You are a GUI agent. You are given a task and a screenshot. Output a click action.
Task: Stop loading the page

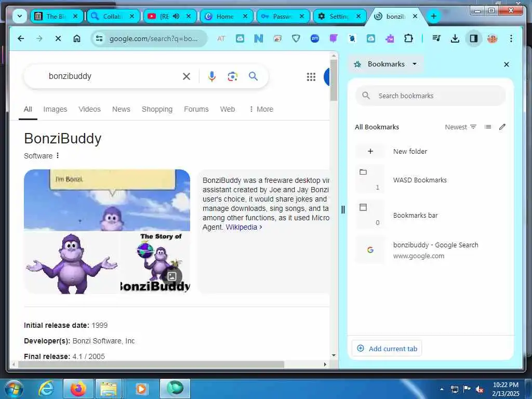(x=58, y=38)
